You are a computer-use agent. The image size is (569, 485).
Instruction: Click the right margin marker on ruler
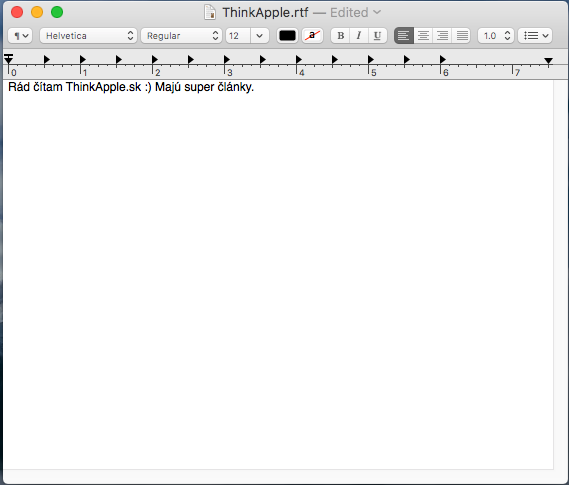(548, 61)
